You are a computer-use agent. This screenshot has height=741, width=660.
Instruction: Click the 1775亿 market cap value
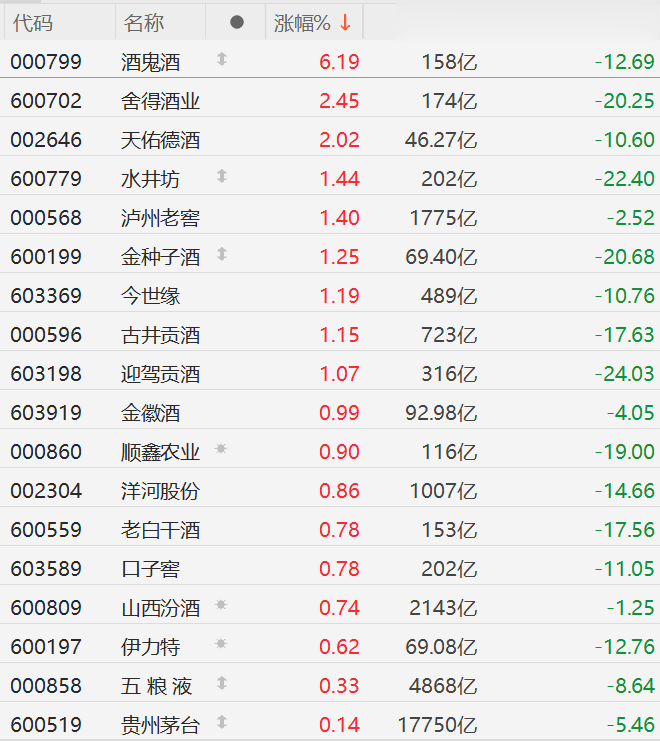(x=443, y=218)
